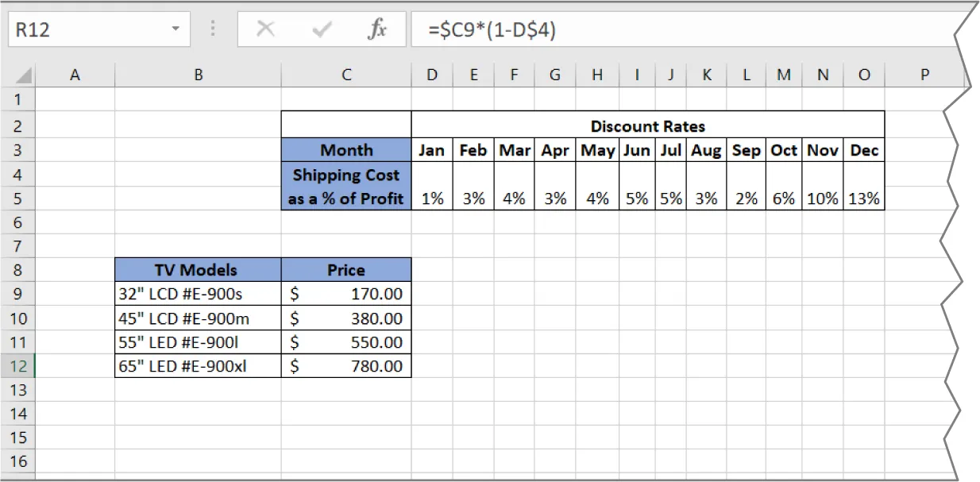The height and width of the screenshot is (482, 980).
Task: Click column header D
Action: [x=431, y=74]
